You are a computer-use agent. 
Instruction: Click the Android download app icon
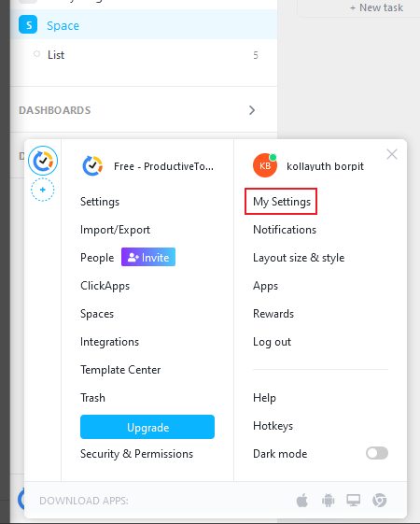[328, 501]
